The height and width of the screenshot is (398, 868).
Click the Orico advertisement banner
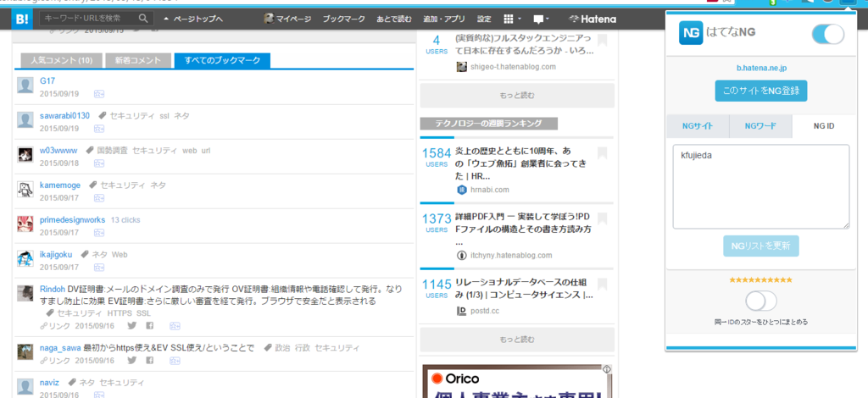coord(517,381)
